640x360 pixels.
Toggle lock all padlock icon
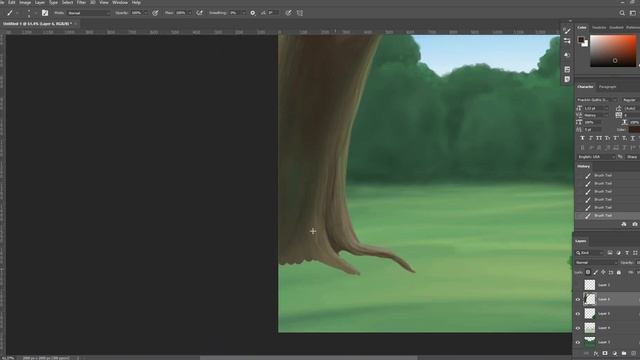619,272
